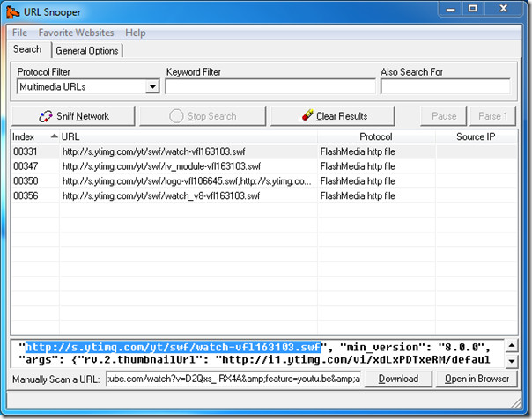Screen dimensions: 532x419
Task: Click the Stop Search button
Action: click(x=203, y=116)
